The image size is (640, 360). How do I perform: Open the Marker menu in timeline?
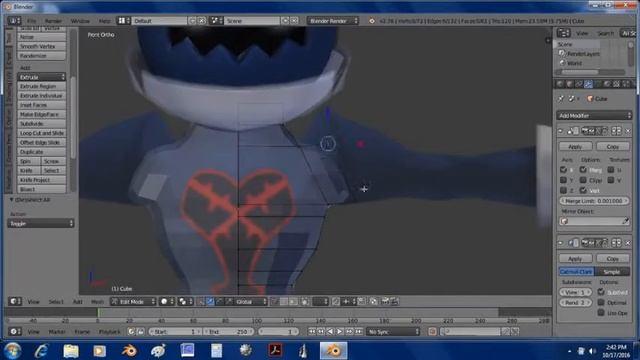(x=57, y=331)
